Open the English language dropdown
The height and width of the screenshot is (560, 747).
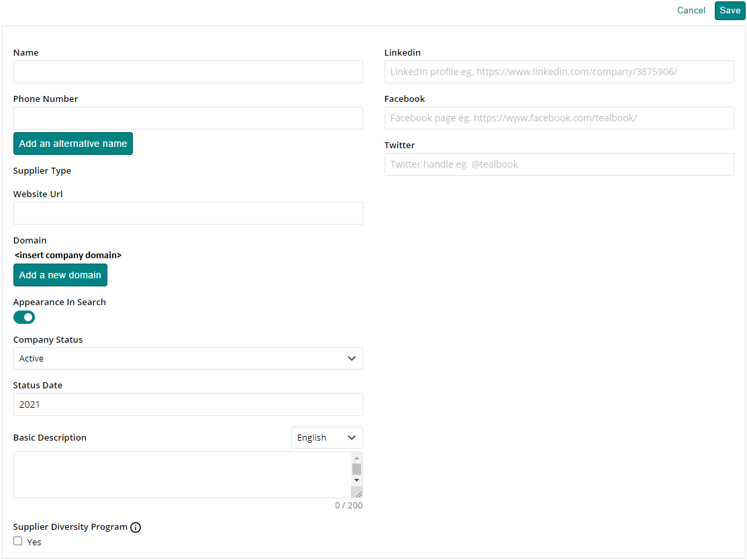tap(327, 438)
